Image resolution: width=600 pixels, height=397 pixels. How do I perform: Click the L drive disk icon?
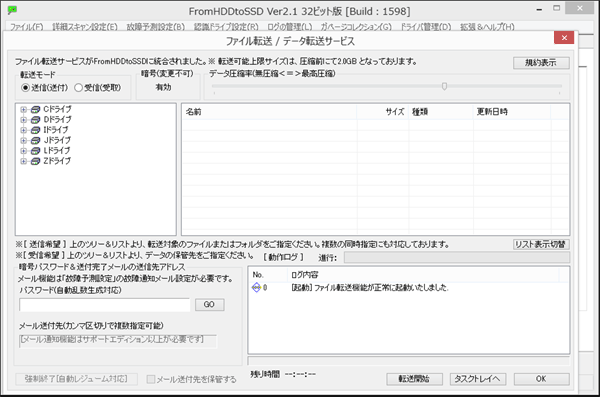[x=35, y=151]
